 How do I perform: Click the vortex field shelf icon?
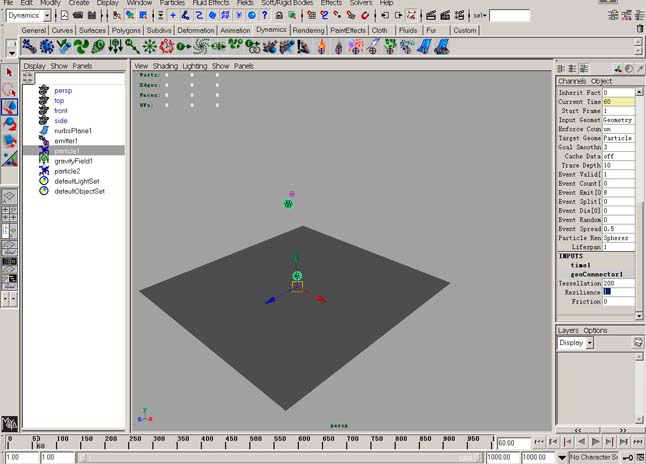(201, 47)
